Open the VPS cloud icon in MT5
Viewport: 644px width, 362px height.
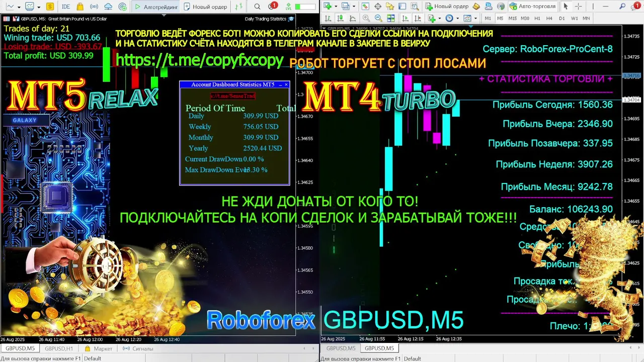point(108,7)
